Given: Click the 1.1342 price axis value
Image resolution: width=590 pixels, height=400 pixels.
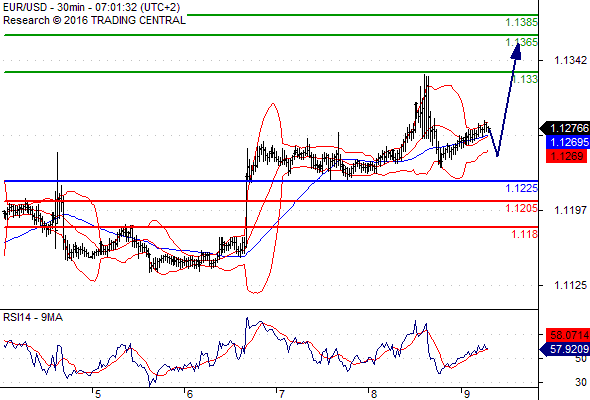Looking at the screenshot, I should [x=570, y=60].
